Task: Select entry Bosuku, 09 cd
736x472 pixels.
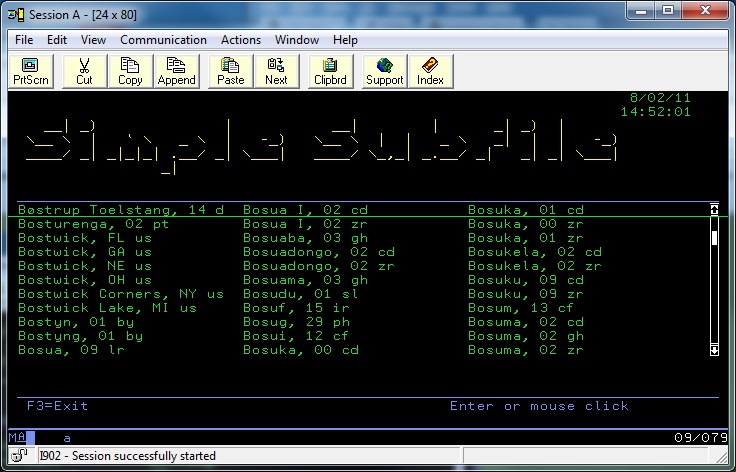Action: (526, 280)
